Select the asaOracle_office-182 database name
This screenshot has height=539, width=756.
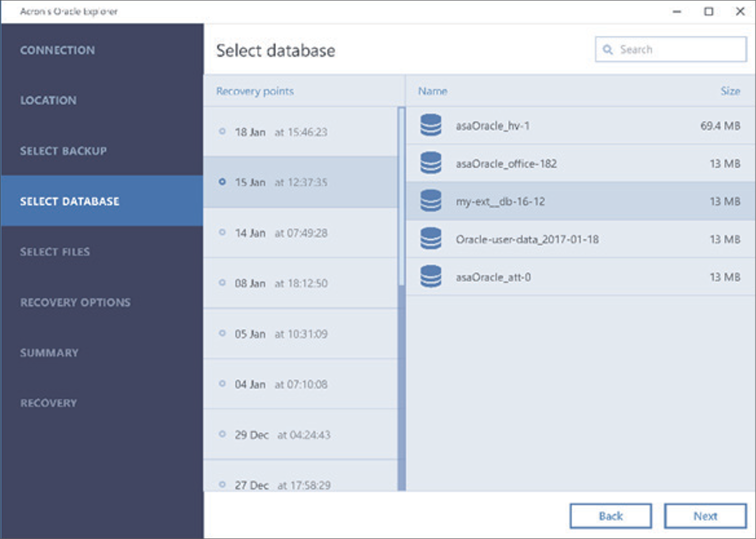[x=506, y=163]
